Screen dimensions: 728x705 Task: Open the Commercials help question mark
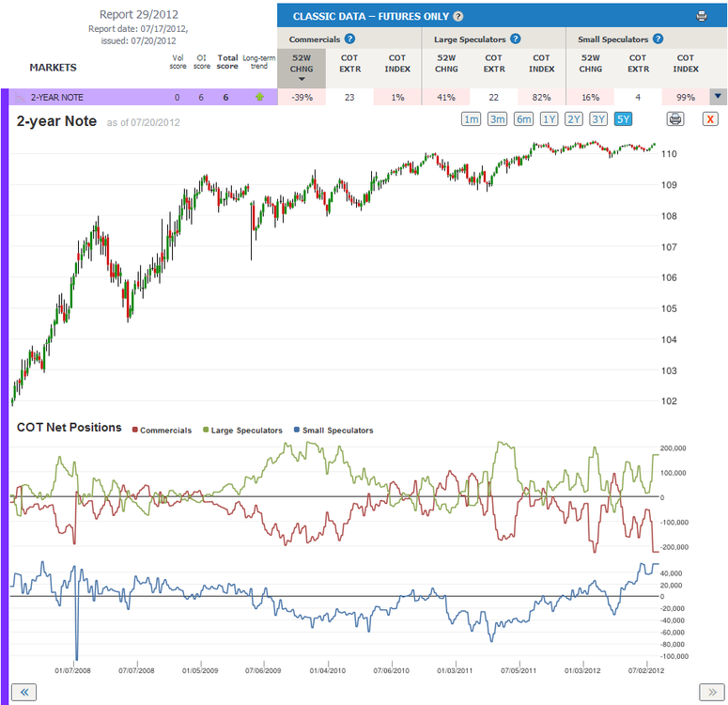tap(350, 39)
